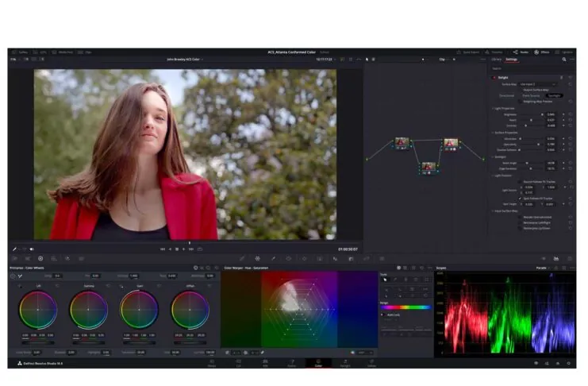Open the Effects panel button
588x386 pixels.
(541, 52)
